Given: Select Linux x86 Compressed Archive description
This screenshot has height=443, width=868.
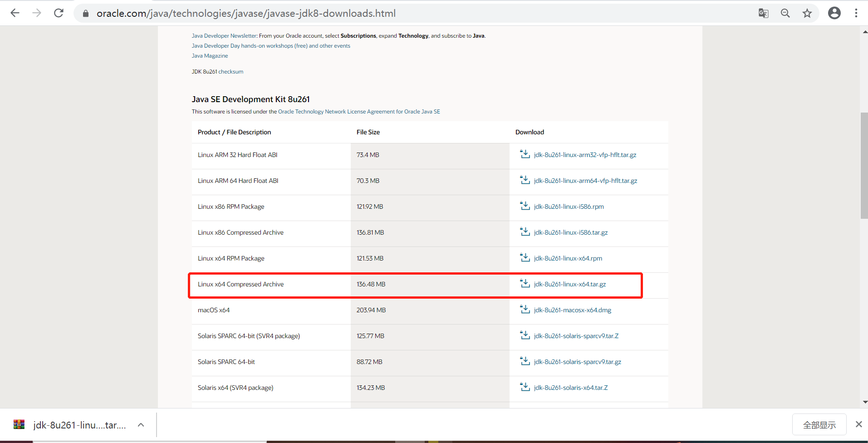Looking at the screenshot, I should click(240, 232).
